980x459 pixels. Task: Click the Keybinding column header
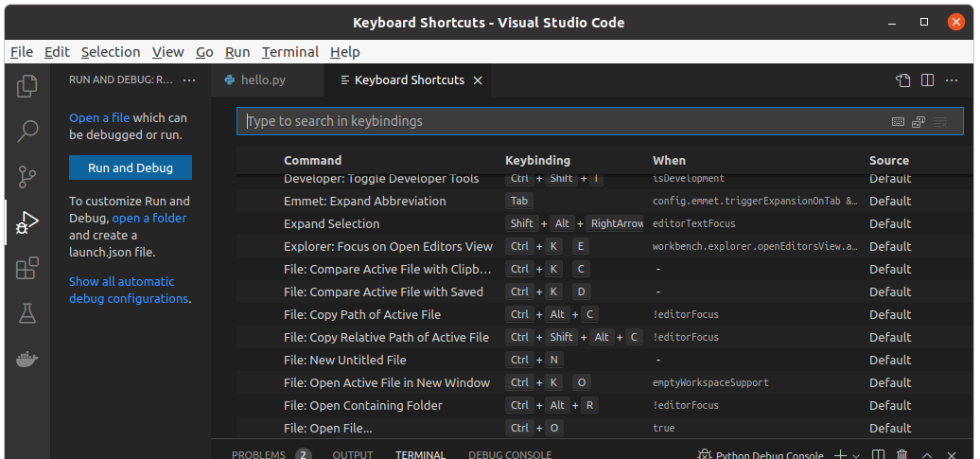pyautogui.click(x=537, y=161)
